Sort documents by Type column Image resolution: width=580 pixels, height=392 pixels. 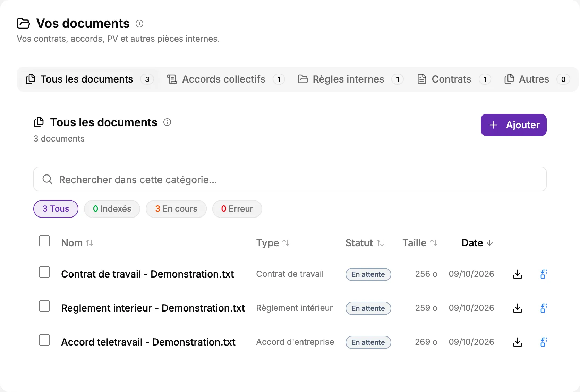pos(273,243)
